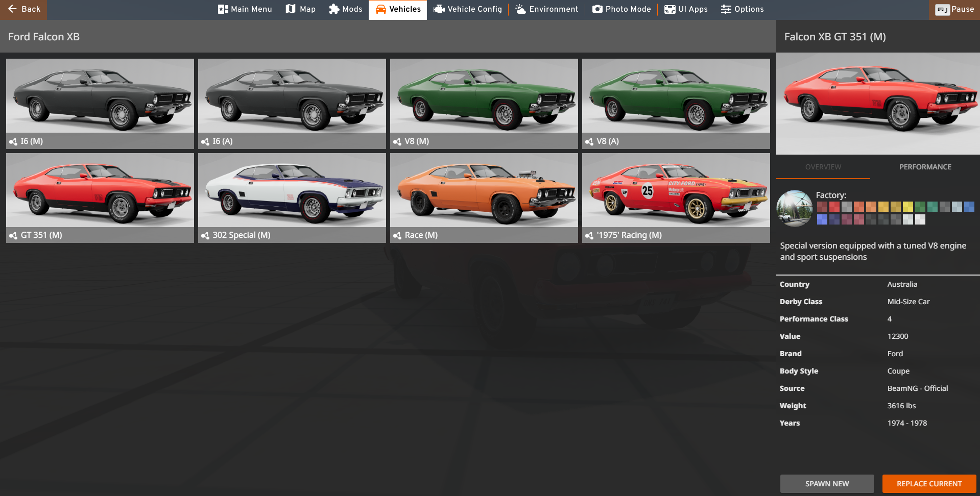Screen dimensions: 980x496
Task: Pick the teal factory color swatch
Action: (x=933, y=207)
